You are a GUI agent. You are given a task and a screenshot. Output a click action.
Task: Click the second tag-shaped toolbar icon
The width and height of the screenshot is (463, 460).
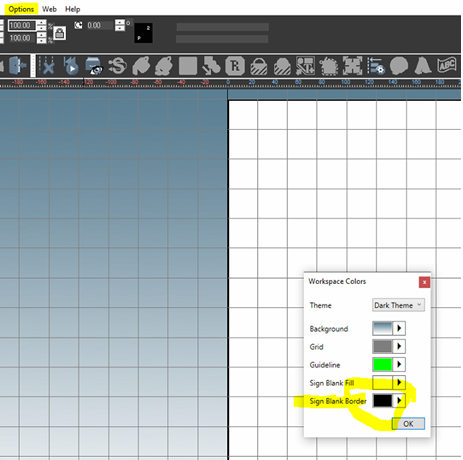pos(164,66)
